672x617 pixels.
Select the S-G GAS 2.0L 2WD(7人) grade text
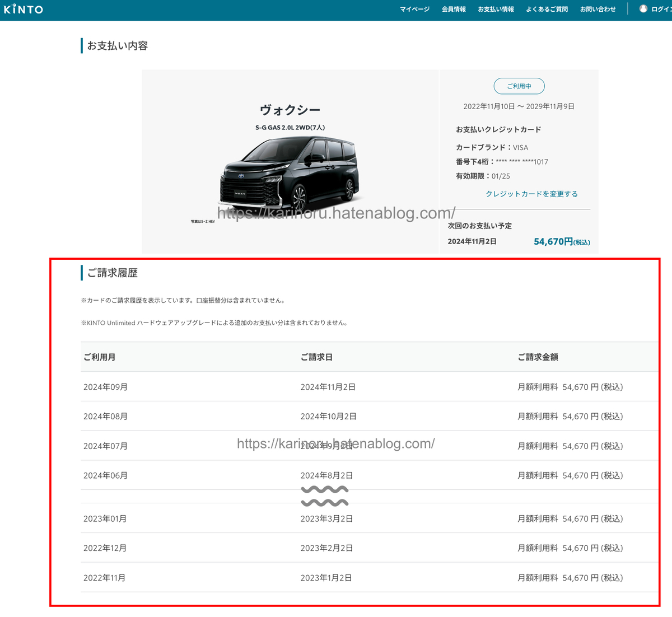click(290, 128)
